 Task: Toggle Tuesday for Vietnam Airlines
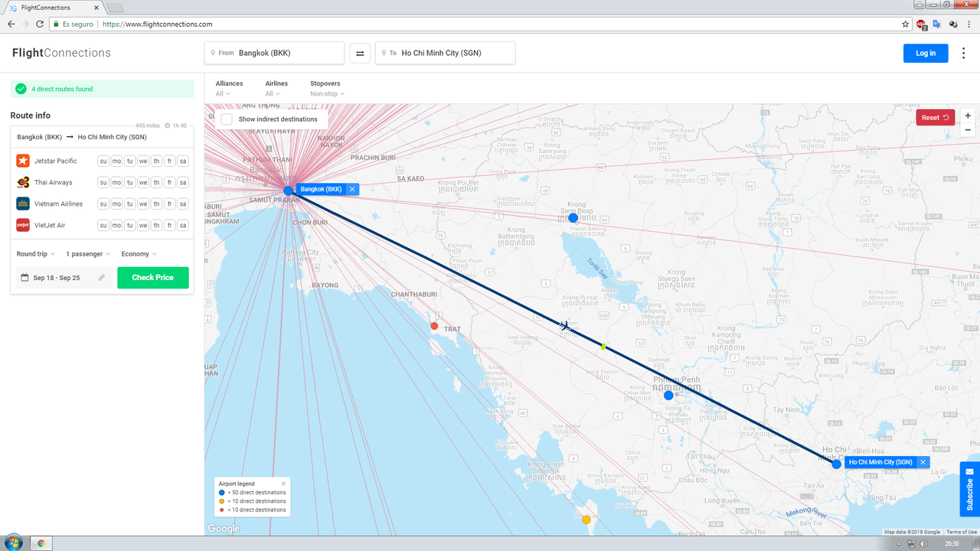(x=130, y=204)
